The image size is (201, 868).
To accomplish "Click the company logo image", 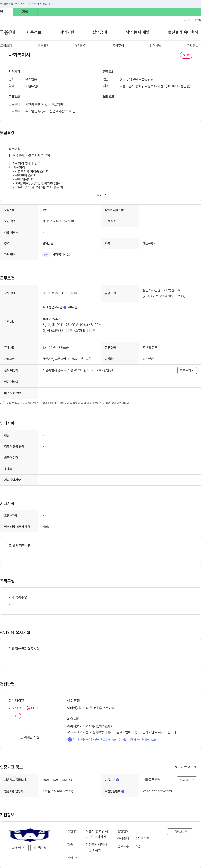I will [29, 835].
